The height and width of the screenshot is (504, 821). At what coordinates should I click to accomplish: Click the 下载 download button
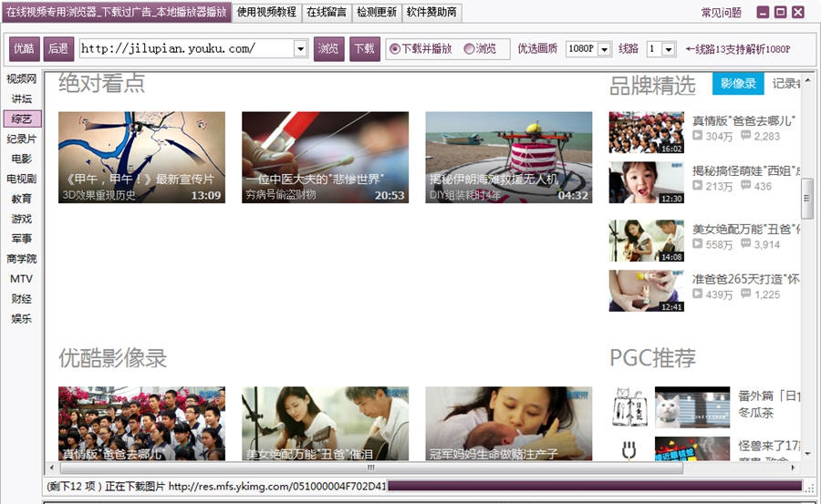pos(364,48)
